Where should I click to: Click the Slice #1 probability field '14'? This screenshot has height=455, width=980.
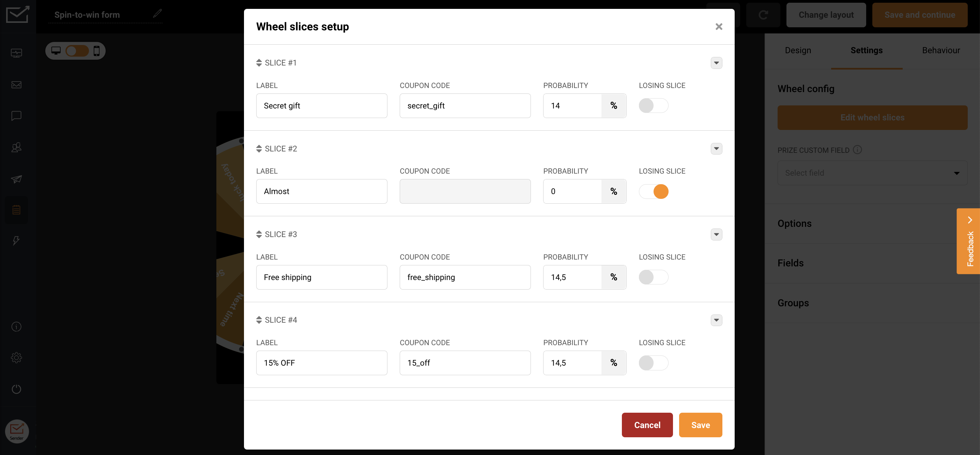(x=572, y=106)
